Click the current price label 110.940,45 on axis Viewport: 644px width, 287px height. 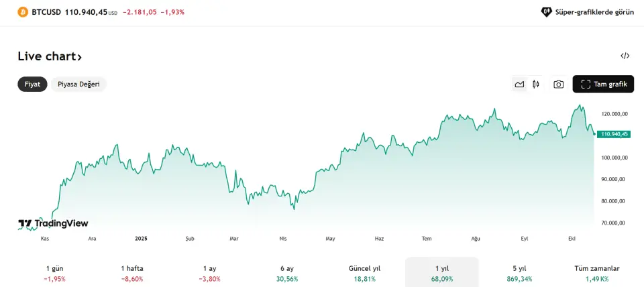click(x=614, y=134)
